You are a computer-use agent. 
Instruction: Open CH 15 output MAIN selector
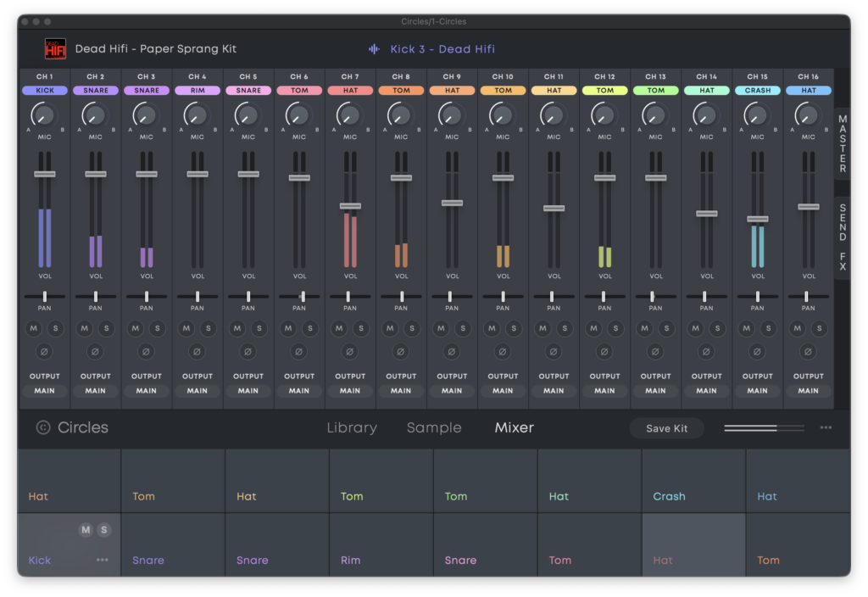click(x=757, y=391)
